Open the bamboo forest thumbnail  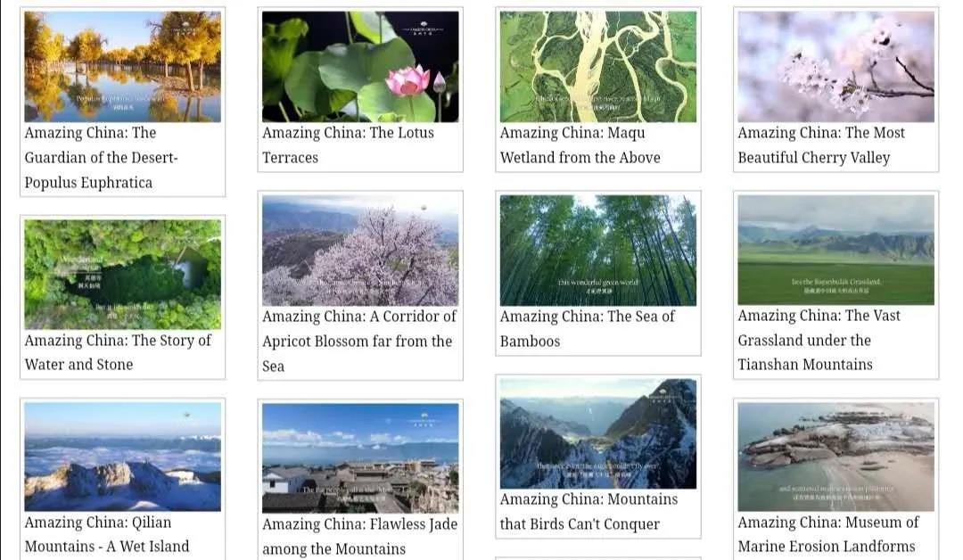[x=597, y=250]
